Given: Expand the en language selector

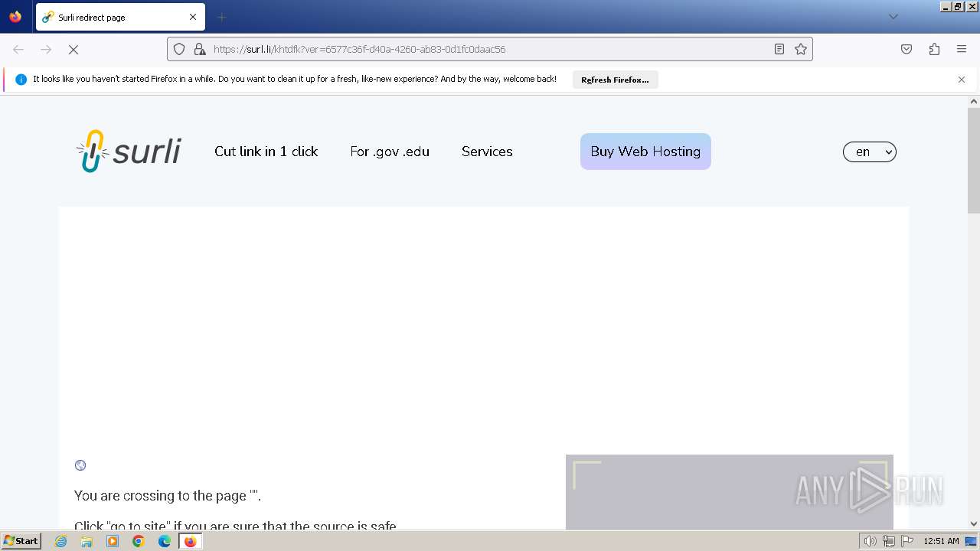Looking at the screenshot, I should (x=870, y=152).
